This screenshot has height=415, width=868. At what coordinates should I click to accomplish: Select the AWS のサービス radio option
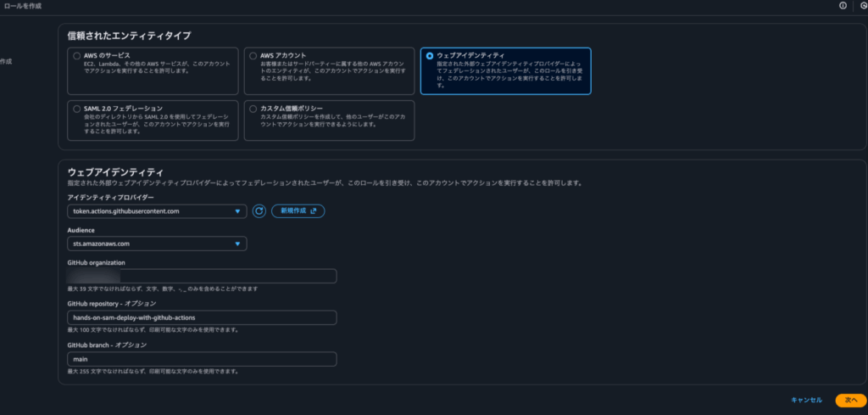click(x=76, y=55)
